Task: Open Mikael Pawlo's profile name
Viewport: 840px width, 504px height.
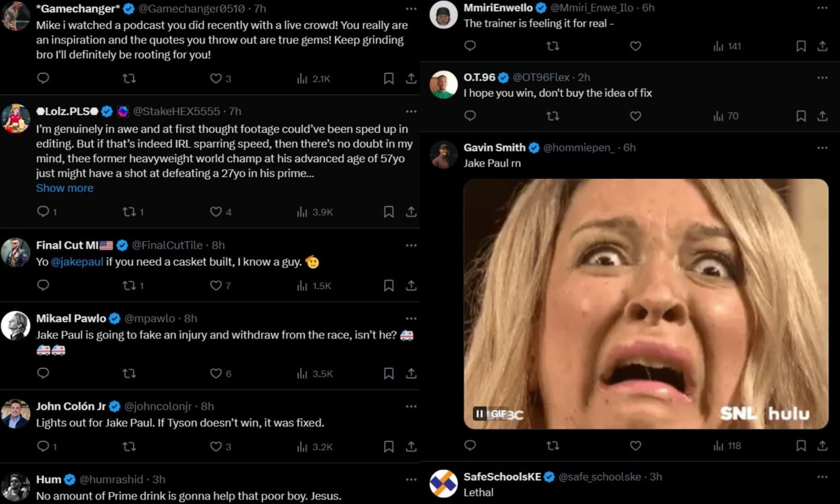Action: click(71, 318)
